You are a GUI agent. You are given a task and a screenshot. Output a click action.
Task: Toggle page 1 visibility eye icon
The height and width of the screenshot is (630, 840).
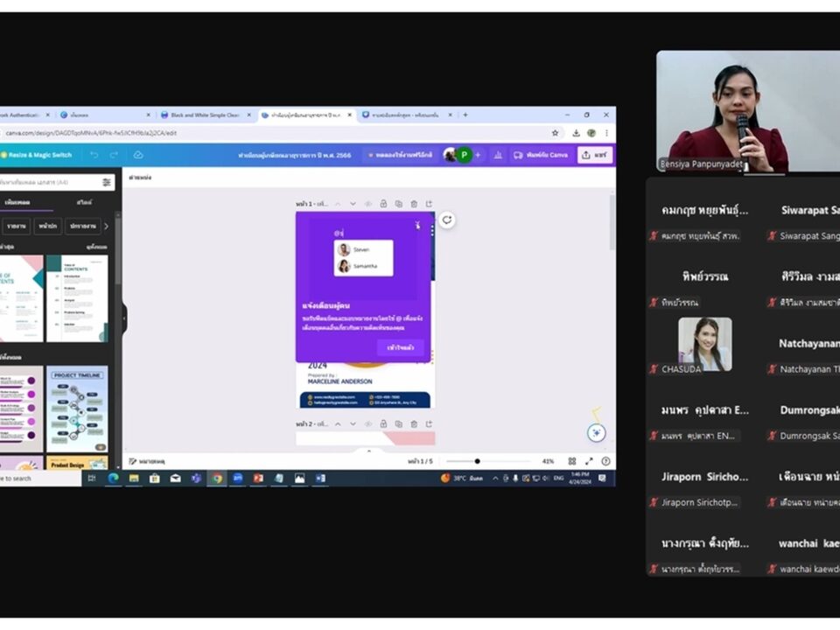click(368, 204)
